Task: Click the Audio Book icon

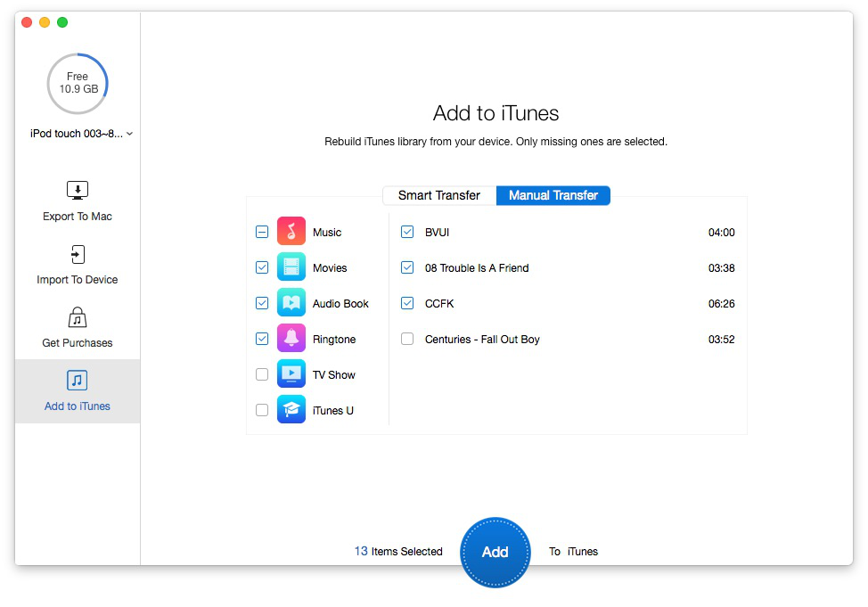Action: pos(291,302)
